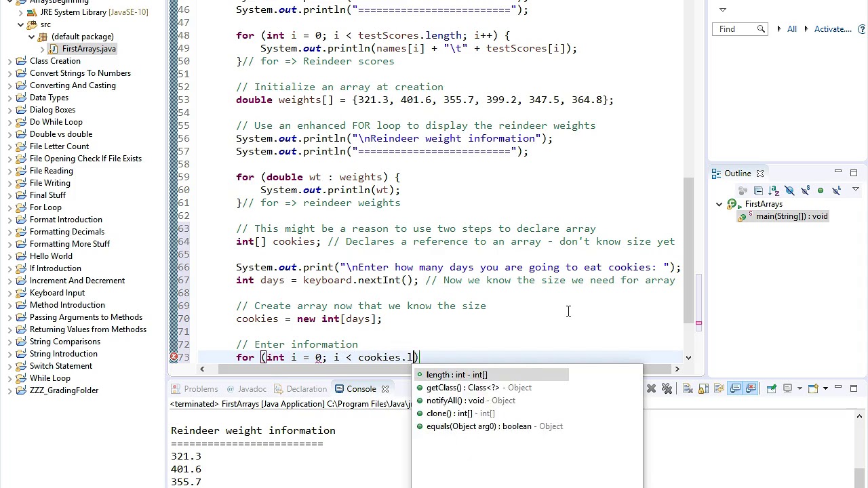Click editor horizontal scrollbar left arrow

(x=202, y=369)
